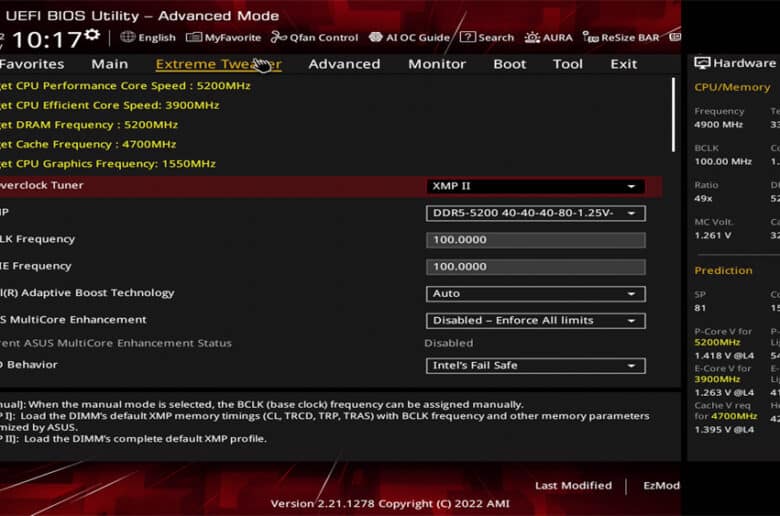Click the 10:17 clock display
Viewport: 780px width, 516px height.
click(46, 40)
